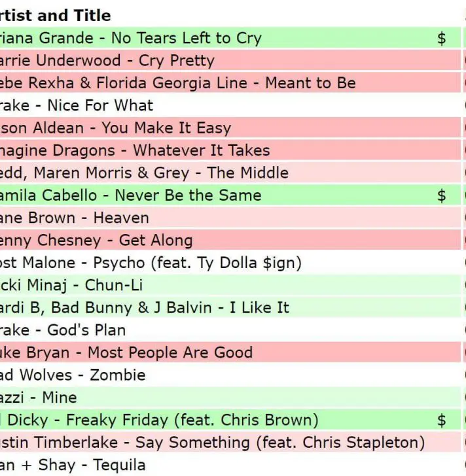Click the Whatever It Takes entry
The height and width of the screenshot is (476, 466).
pyautogui.click(x=135, y=150)
